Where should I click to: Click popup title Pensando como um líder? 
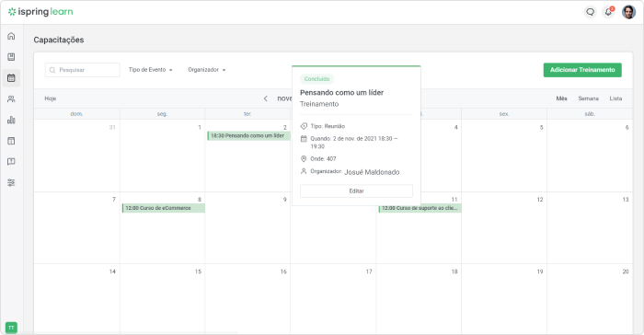(x=341, y=92)
